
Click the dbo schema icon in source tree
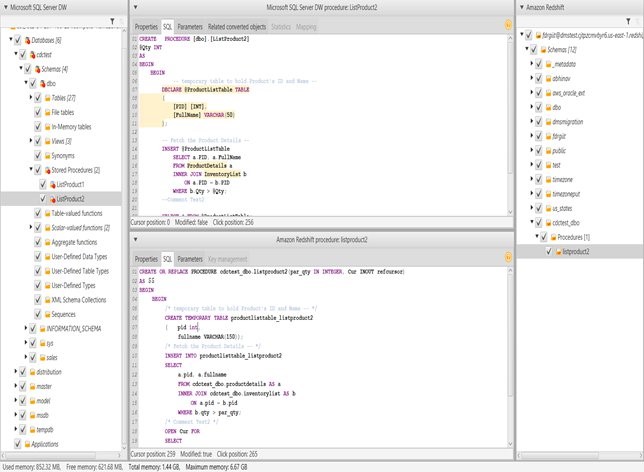[x=42, y=83]
